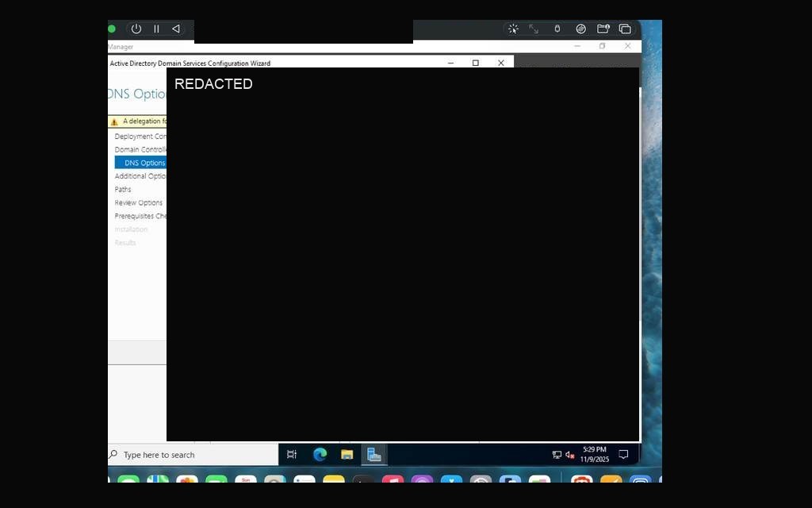Click the network status tray icon
Viewport: 812px width, 508px height.
(557, 455)
